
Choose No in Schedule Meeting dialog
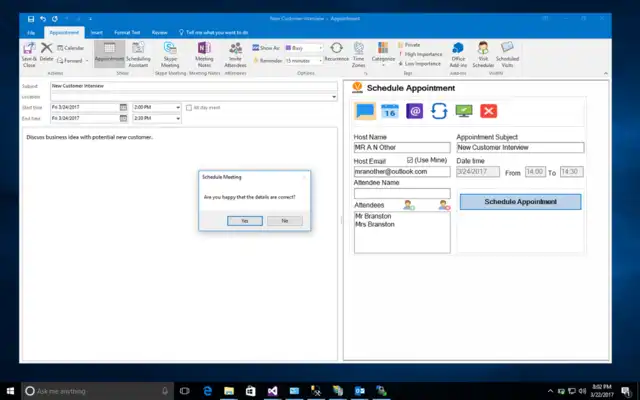coord(284,221)
